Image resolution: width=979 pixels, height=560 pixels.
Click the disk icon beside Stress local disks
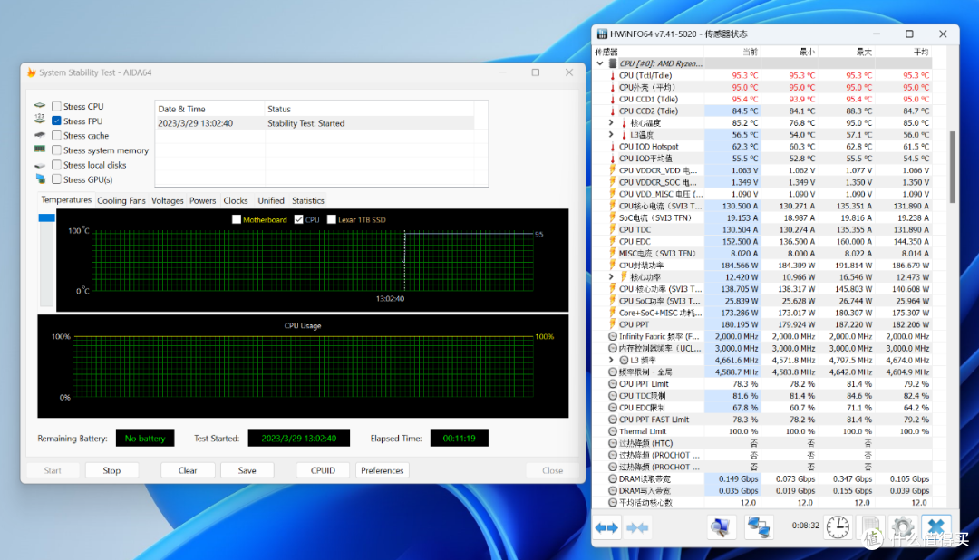(40, 166)
